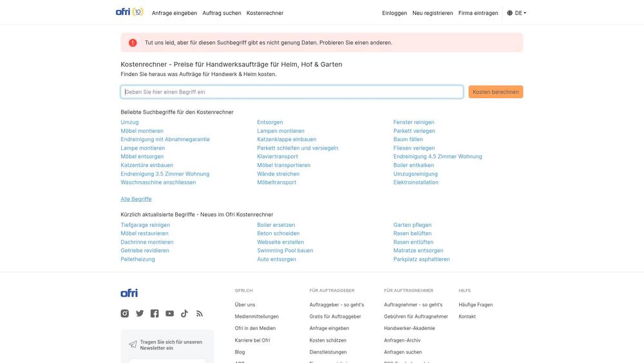This screenshot has width=644, height=363.
Task: Click Katzenklappe einbauen link
Action: pos(287,139)
